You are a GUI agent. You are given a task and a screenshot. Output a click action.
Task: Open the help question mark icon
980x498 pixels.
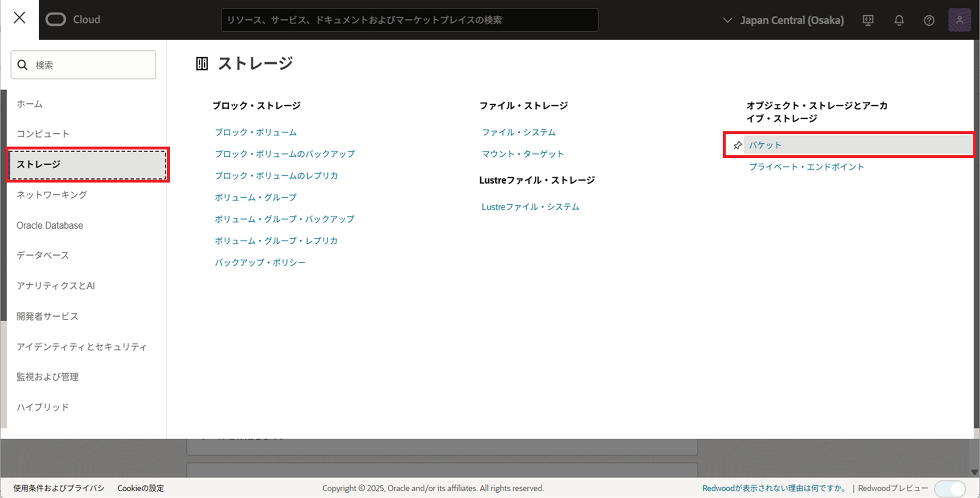(929, 20)
